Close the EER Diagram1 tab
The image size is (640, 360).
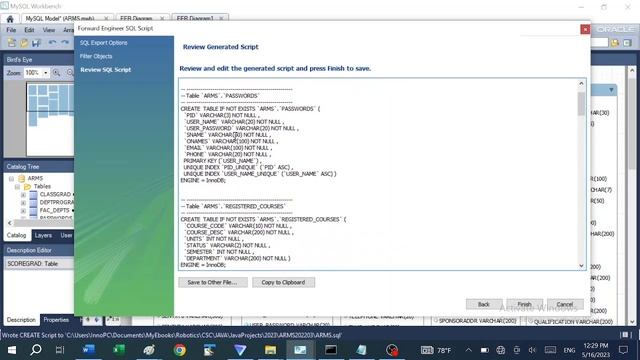click(x=221, y=18)
